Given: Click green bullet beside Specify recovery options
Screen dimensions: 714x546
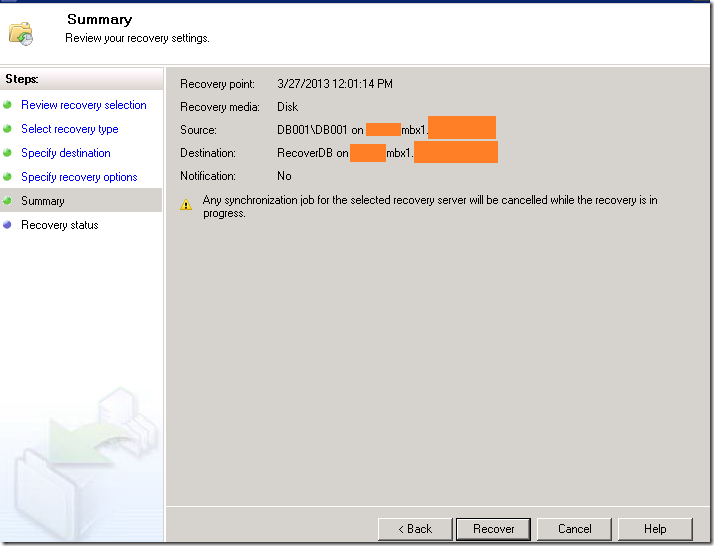Looking at the screenshot, I should pyautogui.click(x=7, y=177).
